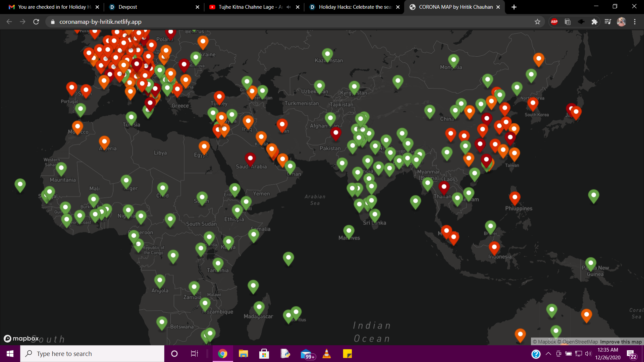Open the AdBlock Plus extension
Image resolution: width=644 pixels, height=362 pixels.
tap(554, 22)
